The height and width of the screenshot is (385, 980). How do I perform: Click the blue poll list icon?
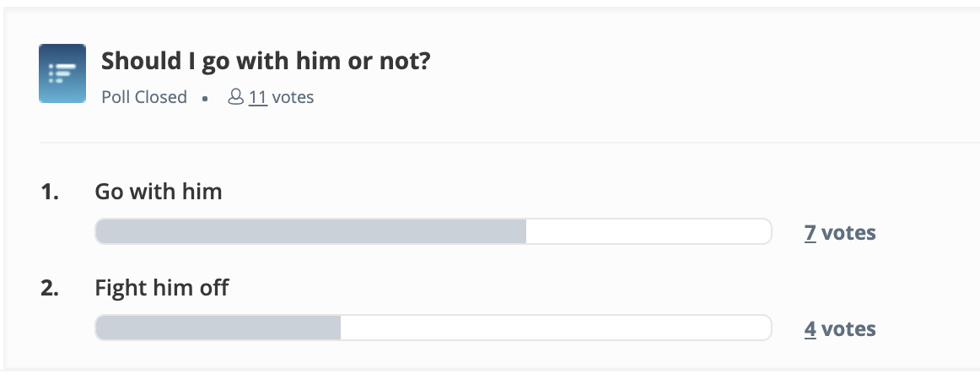coord(62,73)
